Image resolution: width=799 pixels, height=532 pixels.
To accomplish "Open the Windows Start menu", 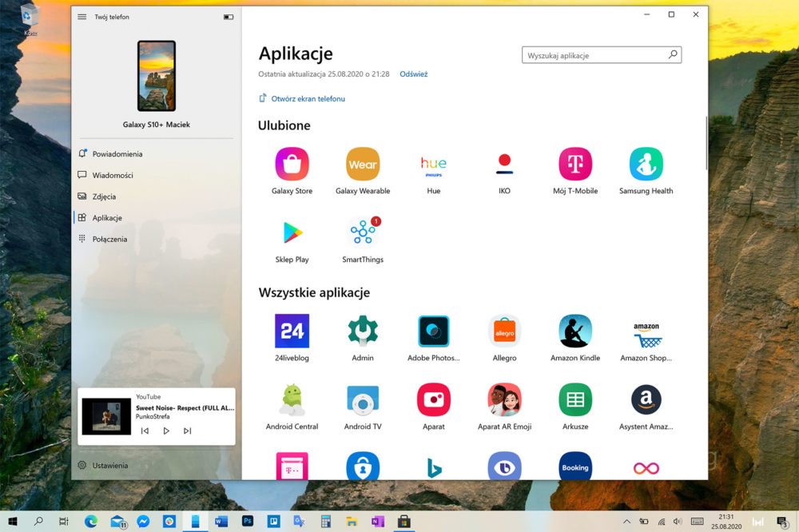I will (13, 522).
